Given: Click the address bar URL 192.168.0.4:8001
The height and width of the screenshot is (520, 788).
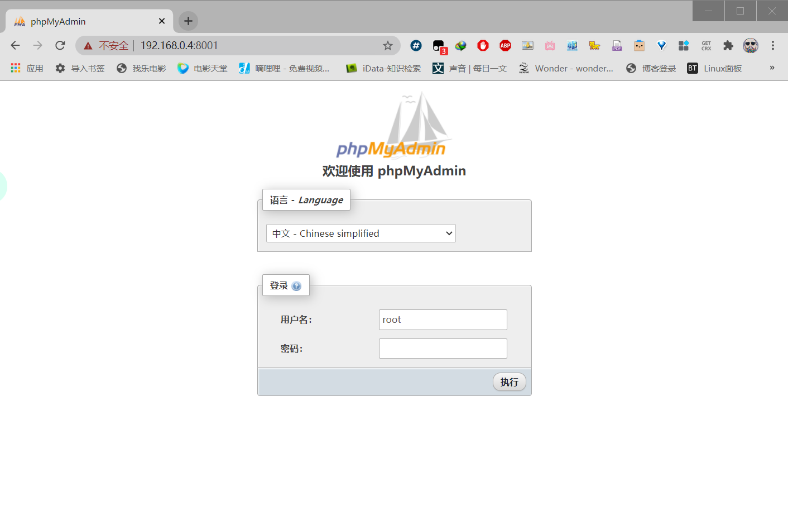Looking at the screenshot, I should click(179, 46).
